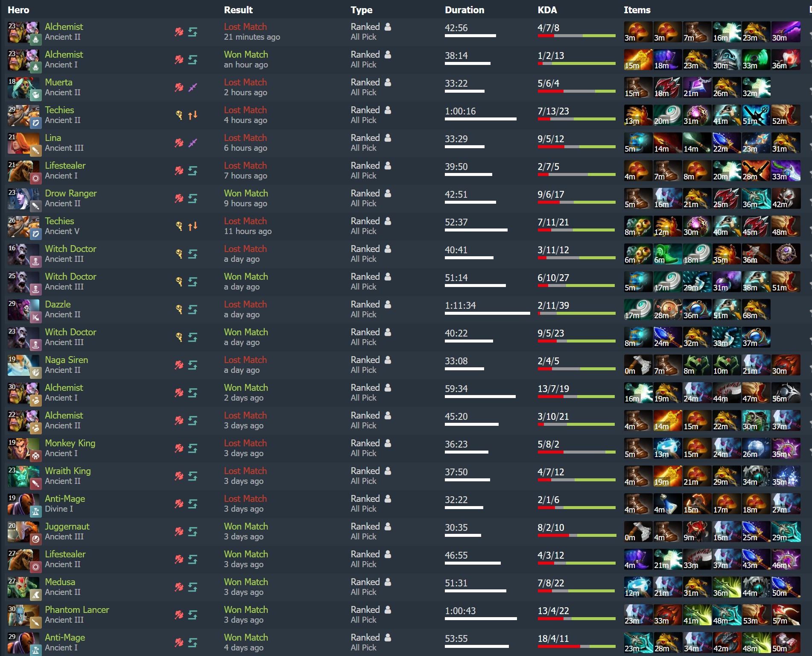This screenshot has height=656, width=812.
Task: Click the 30m item icon in Naga Siren's row
Action: [786, 365]
